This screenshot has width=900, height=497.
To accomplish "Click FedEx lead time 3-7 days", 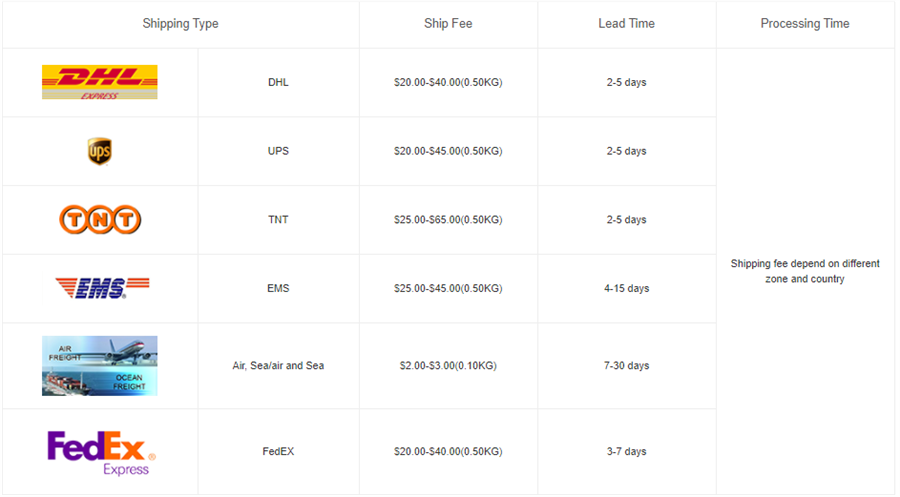I will coord(626,452).
